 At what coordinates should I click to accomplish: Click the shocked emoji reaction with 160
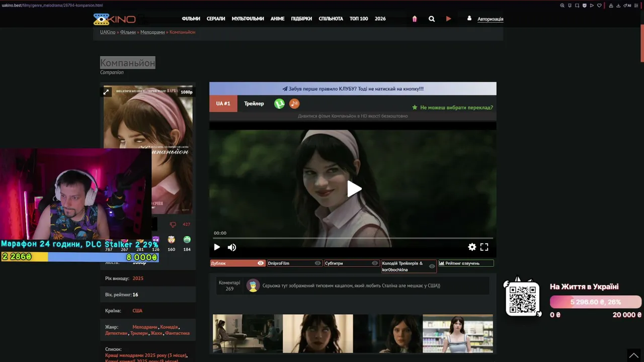click(172, 240)
